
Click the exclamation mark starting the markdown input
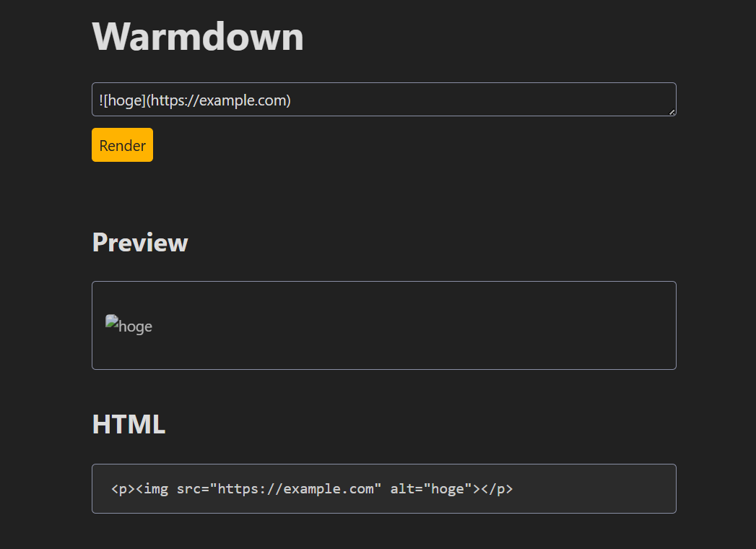pos(101,100)
